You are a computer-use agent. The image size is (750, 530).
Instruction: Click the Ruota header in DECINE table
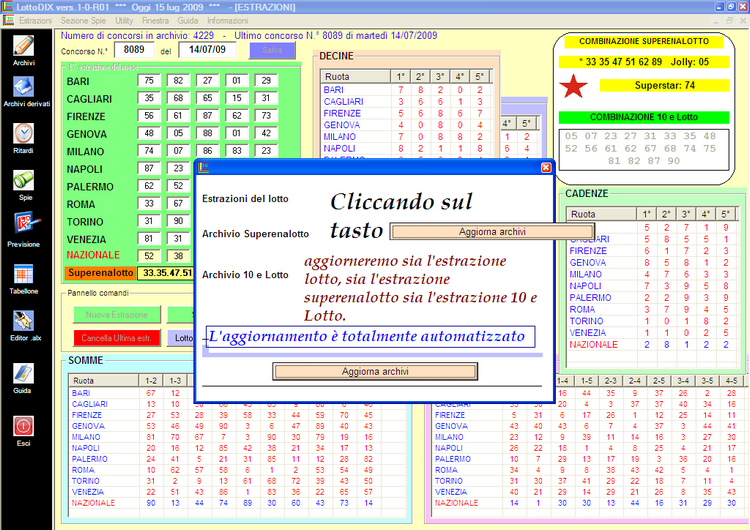[355, 77]
